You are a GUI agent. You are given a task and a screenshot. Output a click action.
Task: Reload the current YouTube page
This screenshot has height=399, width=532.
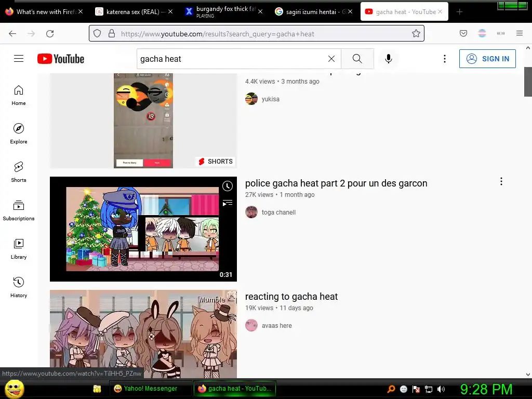point(50,34)
